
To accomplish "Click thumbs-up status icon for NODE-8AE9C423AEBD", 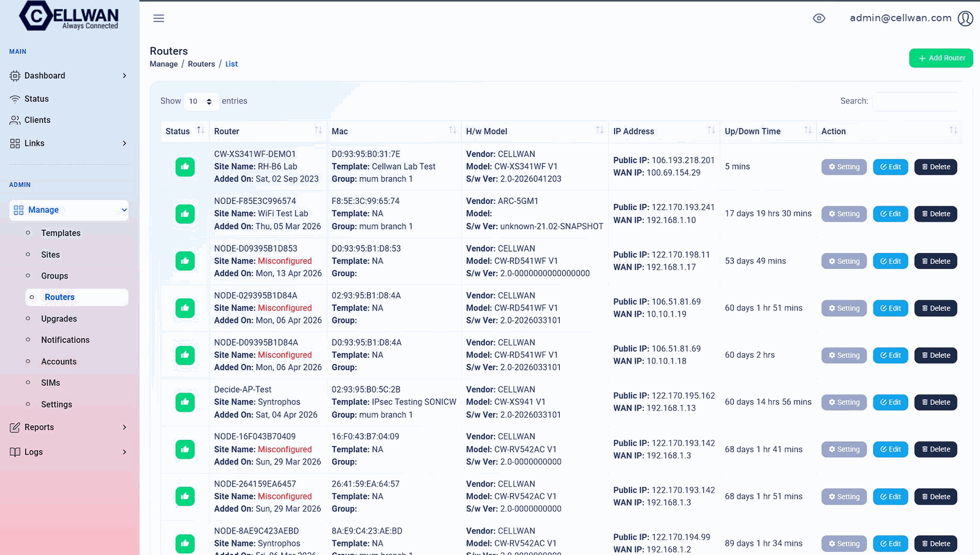I will [185, 543].
